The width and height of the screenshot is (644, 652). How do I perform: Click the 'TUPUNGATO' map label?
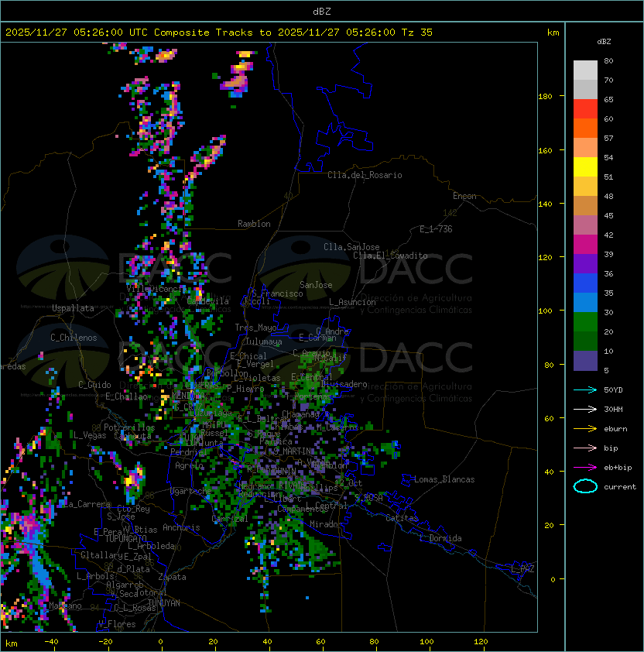pos(125,539)
